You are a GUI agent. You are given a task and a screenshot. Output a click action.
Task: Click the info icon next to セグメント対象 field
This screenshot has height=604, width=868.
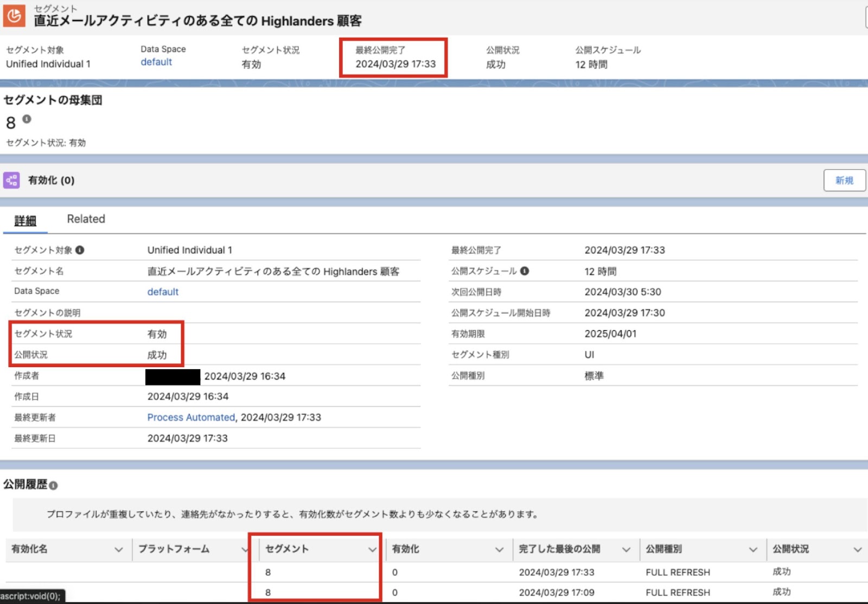coord(80,250)
